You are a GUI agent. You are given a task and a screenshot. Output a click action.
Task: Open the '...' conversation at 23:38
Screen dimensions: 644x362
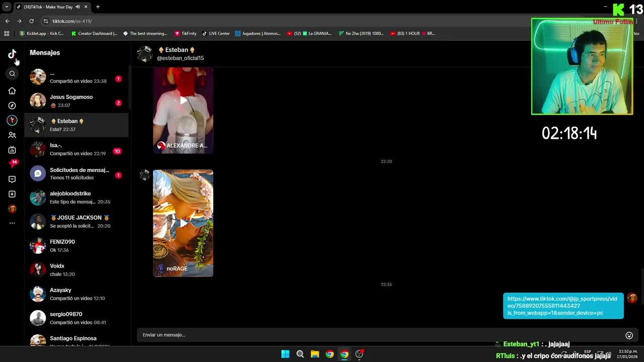[76, 77]
